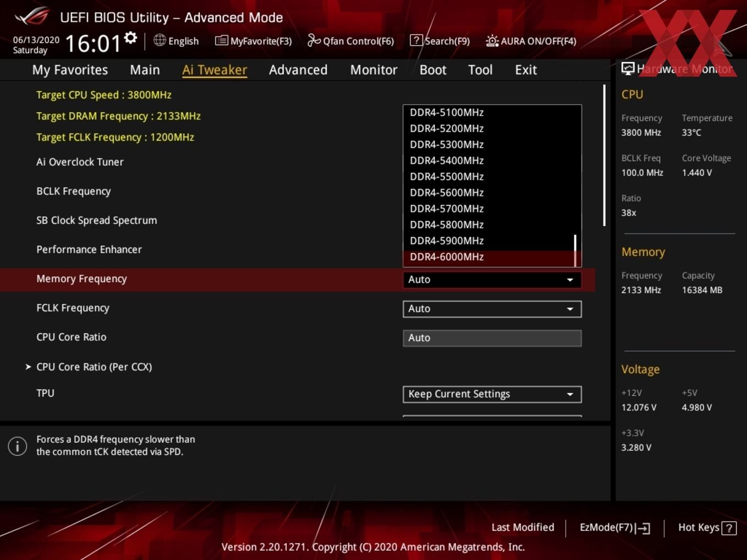The width and height of the screenshot is (747, 560).
Task: Select the Memory Frequency label
Action: click(x=81, y=279)
